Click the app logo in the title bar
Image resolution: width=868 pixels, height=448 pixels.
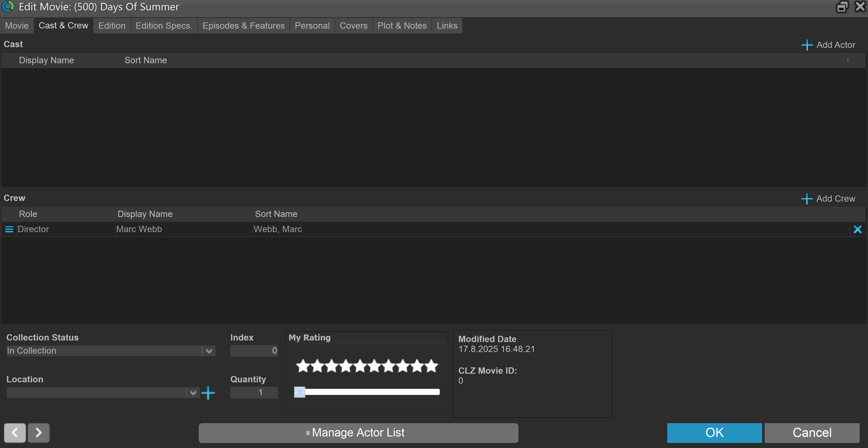click(x=8, y=6)
